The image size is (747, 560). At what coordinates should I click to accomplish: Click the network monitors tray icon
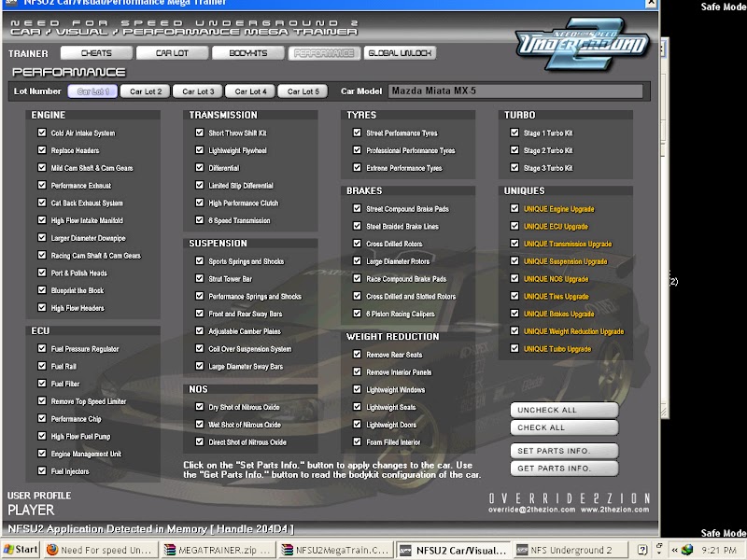click(687, 550)
